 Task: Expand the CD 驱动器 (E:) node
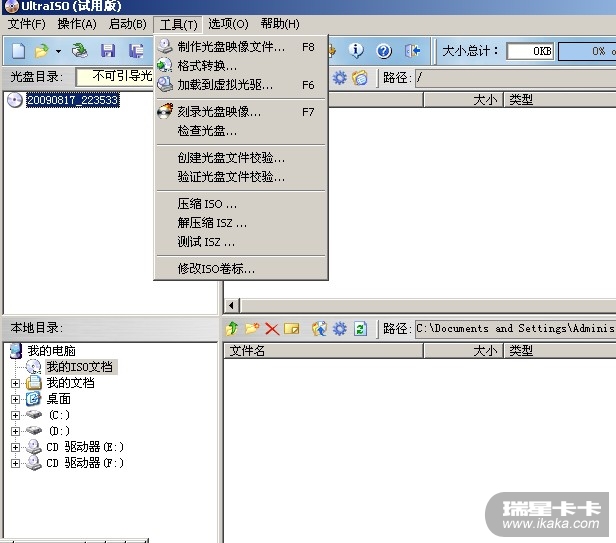[x=15, y=448]
